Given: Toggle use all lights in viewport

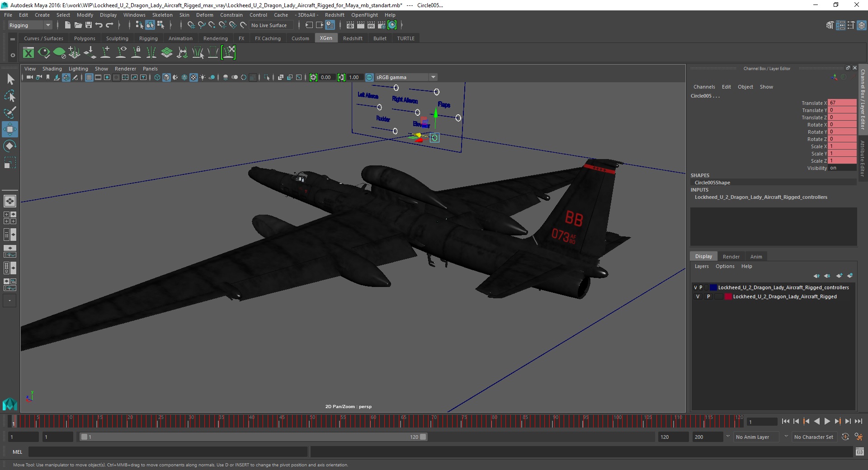Looking at the screenshot, I should pos(203,77).
